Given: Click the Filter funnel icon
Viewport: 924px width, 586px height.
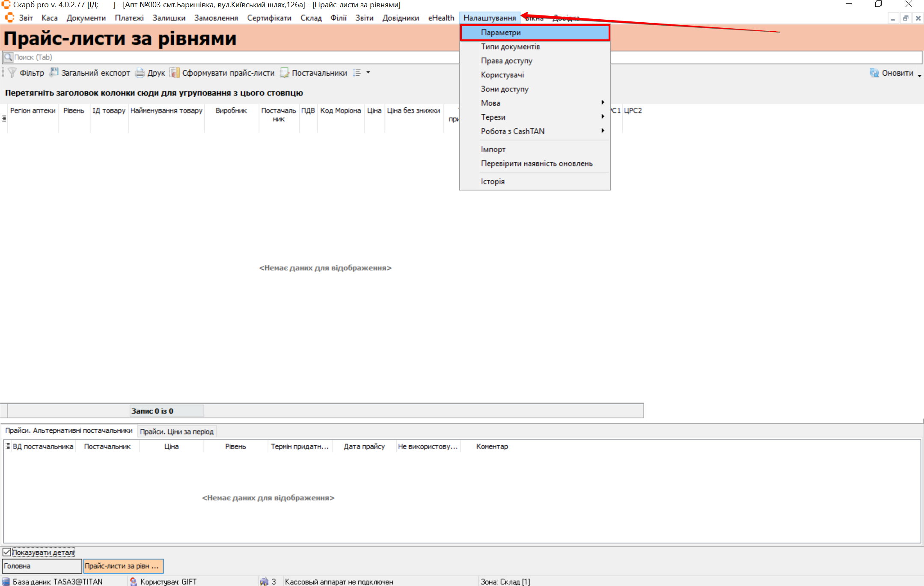Looking at the screenshot, I should [12, 73].
